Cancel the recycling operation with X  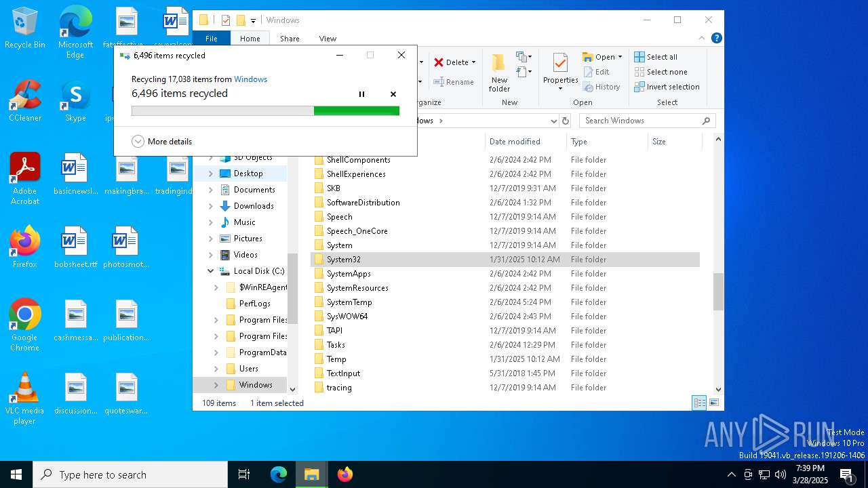click(x=393, y=94)
